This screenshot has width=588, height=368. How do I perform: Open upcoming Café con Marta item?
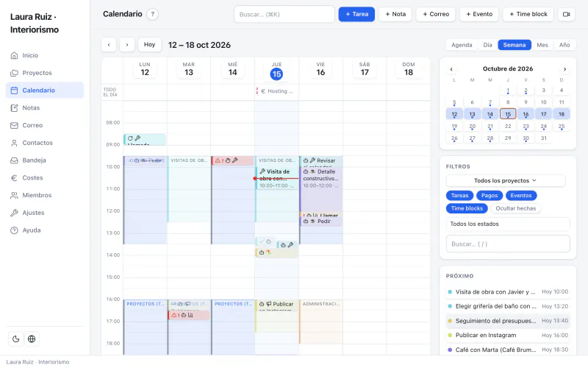pyautogui.click(x=508, y=350)
